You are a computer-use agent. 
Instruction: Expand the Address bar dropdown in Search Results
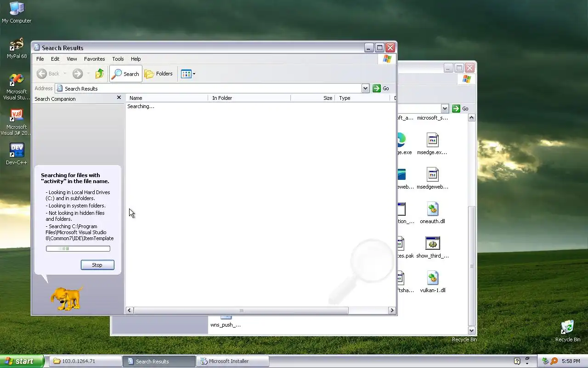click(365, 88)
